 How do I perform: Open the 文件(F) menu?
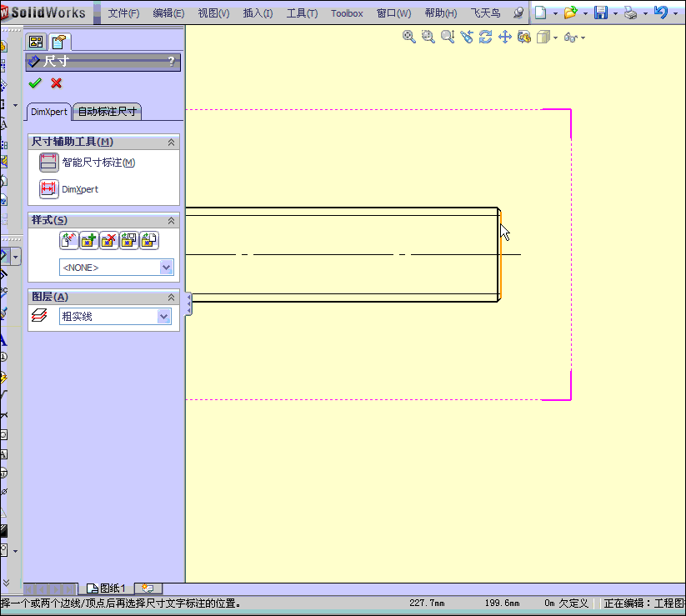(x=124, y=13)
